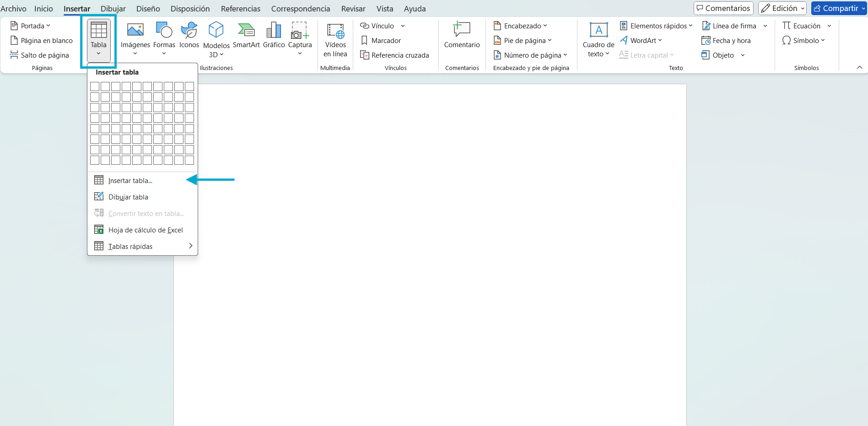Viewport: 868px width, 426px height.
Task: Expand the Tablas rápidas submenu
Action: 142,246
